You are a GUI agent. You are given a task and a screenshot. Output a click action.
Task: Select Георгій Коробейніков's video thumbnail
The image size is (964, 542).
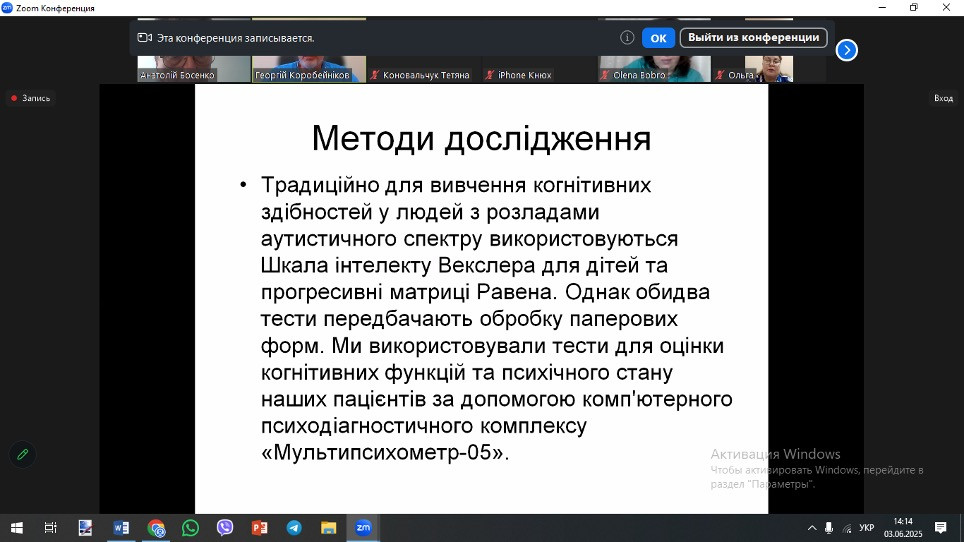[309, 69]
